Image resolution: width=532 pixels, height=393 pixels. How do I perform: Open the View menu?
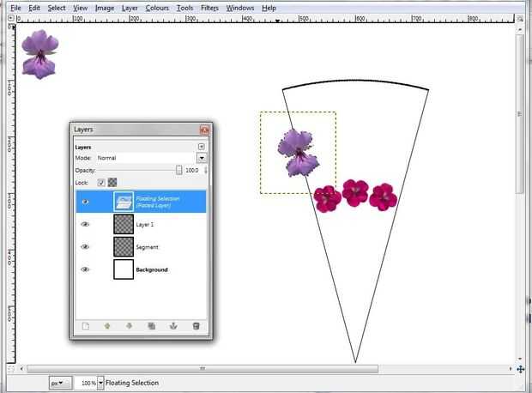click(x=81, y=8)
